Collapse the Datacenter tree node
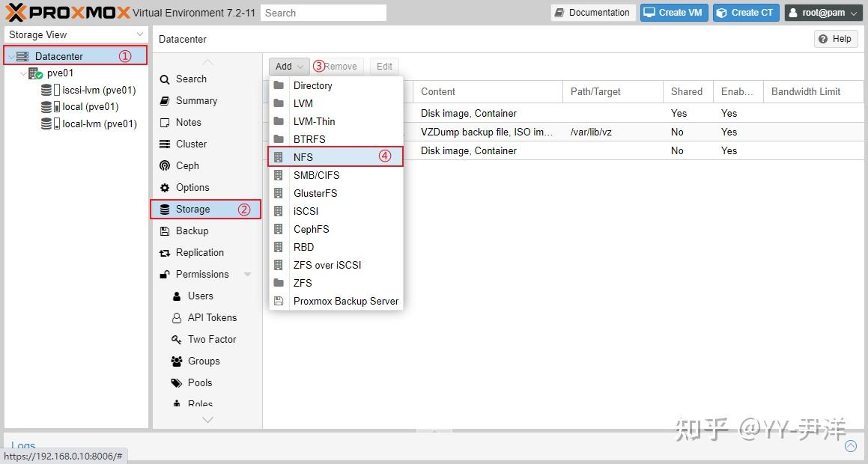The height and width of the screenshot is (464, 868). click(x=10, y=56)
